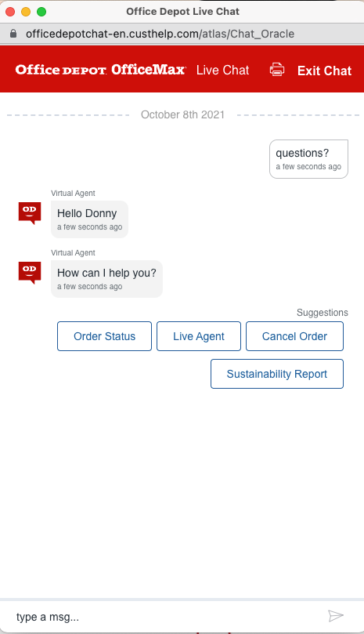Screen dimensions: 364x634
Task: Open the Sustainability Report suggestion
Action: (277, 374)
